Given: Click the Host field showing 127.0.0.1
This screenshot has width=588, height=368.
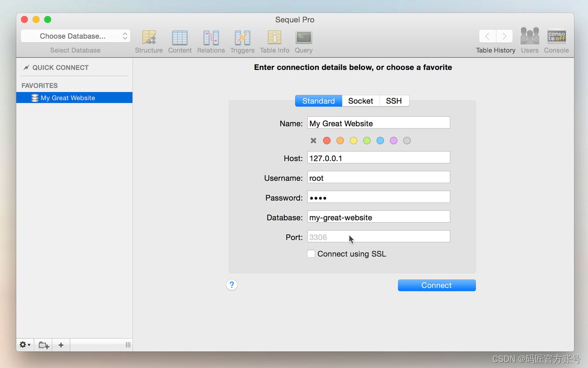Looking at the screenshot, I should coord(379,158).
